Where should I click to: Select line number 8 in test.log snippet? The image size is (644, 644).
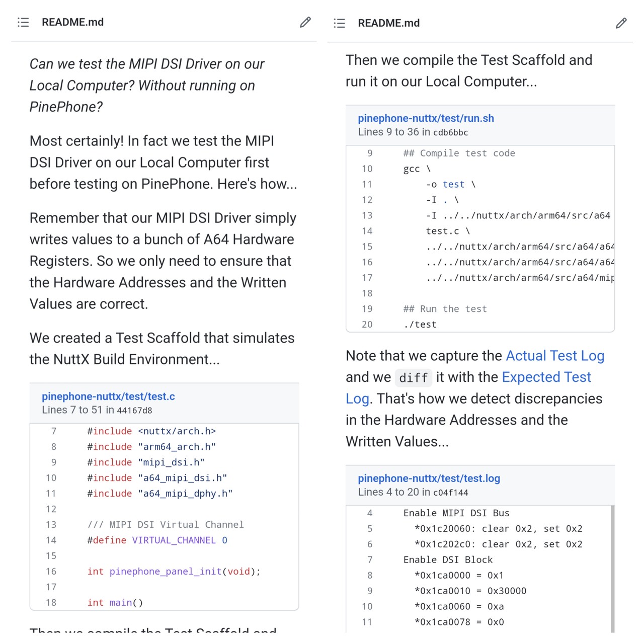pyautogui.click(x=370, y=576)
